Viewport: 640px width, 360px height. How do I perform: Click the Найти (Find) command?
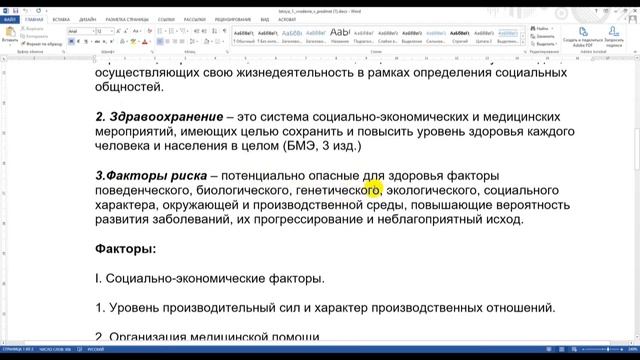tap(541, 28)
